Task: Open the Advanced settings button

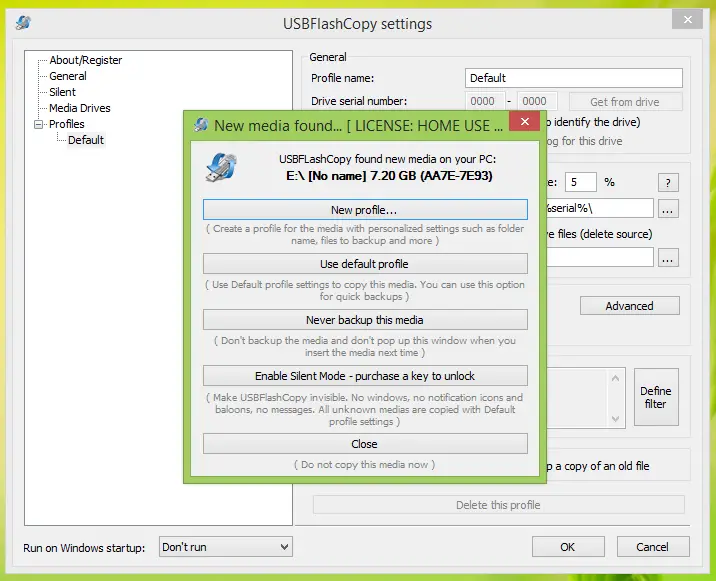Action: click(629, 306)
